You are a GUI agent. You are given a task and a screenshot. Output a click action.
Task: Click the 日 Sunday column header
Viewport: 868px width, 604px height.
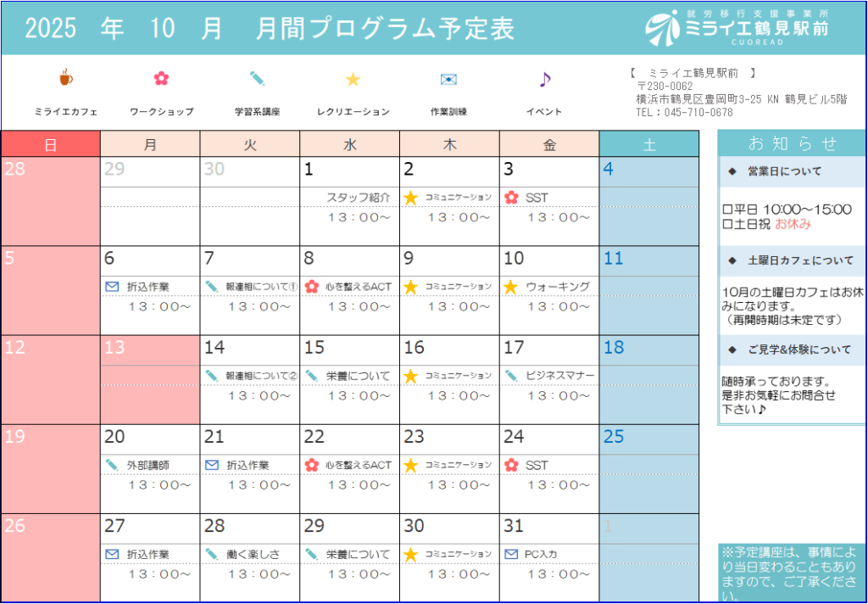tap(50, 144)
